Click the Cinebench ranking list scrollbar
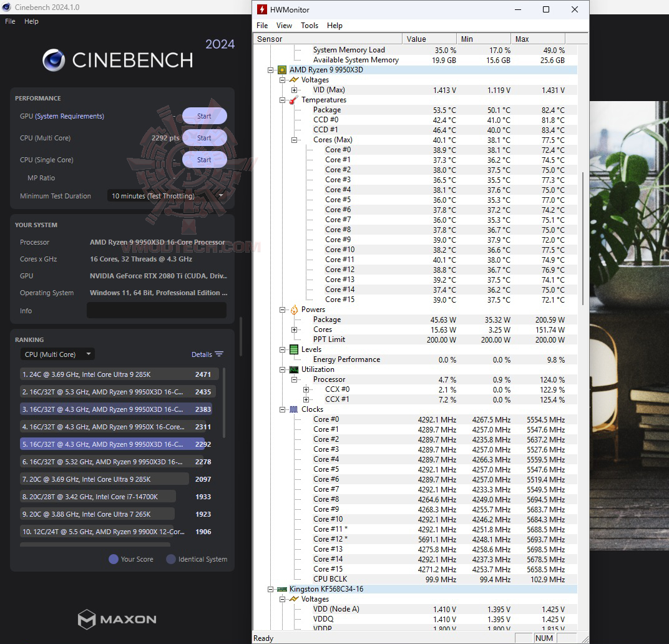 pyautogui.click(x=224, y=402)
